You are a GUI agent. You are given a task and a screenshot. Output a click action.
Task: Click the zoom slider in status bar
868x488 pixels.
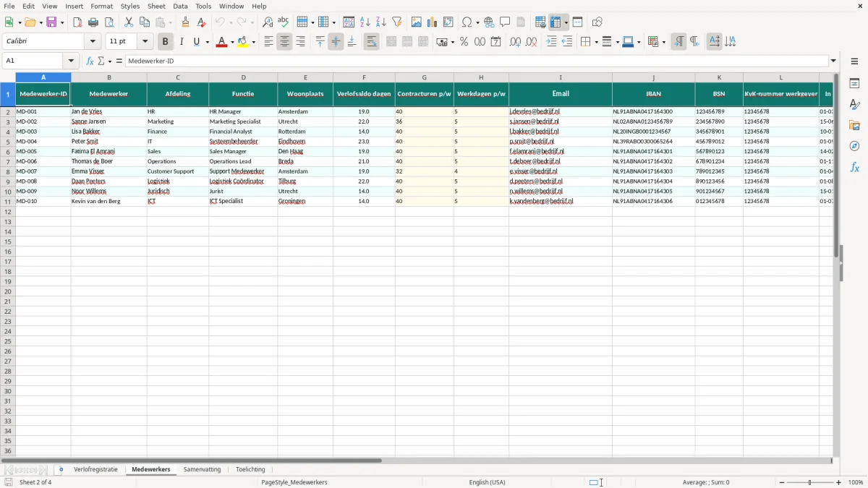[810, 482]
